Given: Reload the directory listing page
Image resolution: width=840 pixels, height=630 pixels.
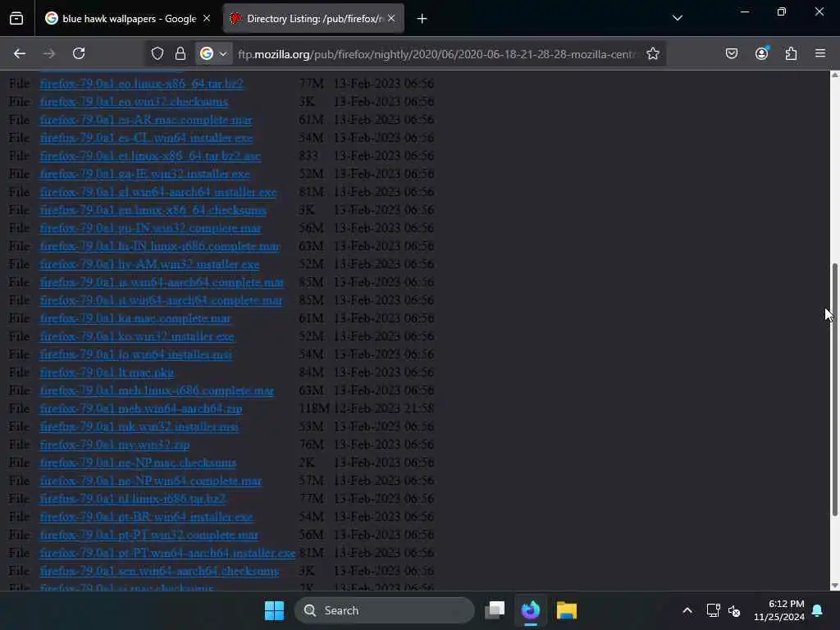Looking at the screenshot, I should coord(79,53).
